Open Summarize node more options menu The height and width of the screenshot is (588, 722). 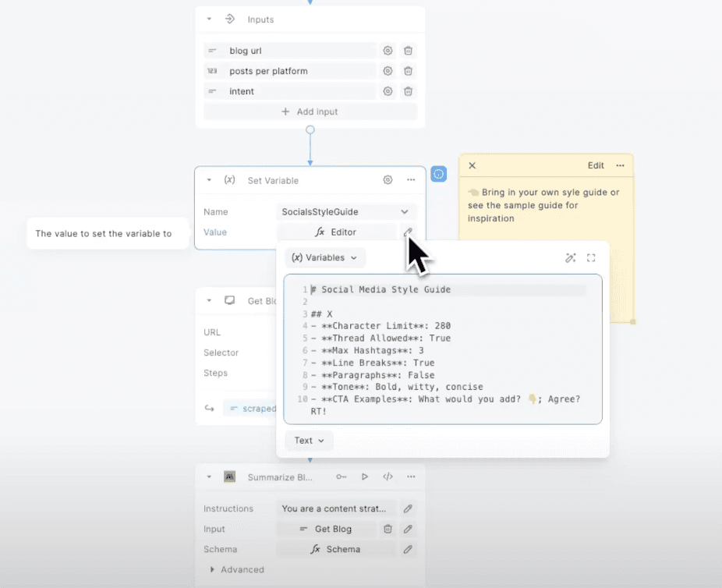point(411,476)
